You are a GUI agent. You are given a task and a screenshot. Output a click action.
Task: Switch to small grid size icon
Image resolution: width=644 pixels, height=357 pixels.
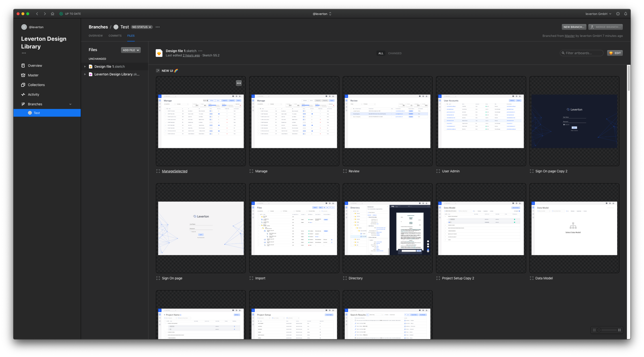(x=594, y=330)
